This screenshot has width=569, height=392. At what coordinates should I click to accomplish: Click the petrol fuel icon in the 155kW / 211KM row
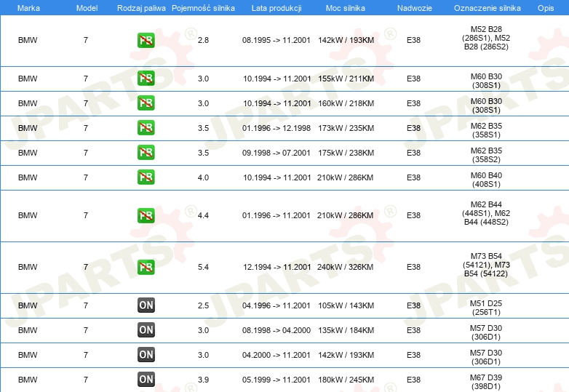click(146, 79)
